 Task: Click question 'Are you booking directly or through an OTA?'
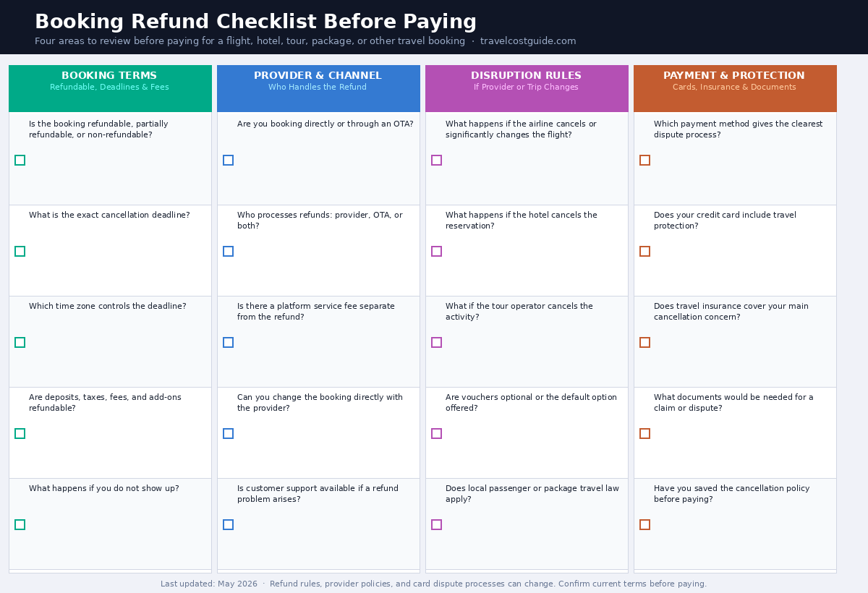[x=325, y=124]
